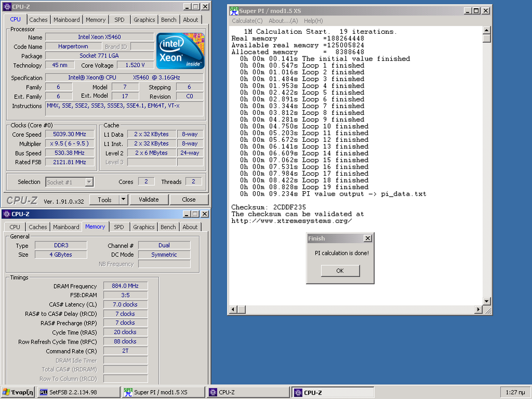
Task: Select the active CPU tab in top CPU-Z
Action: coord(16,19)
